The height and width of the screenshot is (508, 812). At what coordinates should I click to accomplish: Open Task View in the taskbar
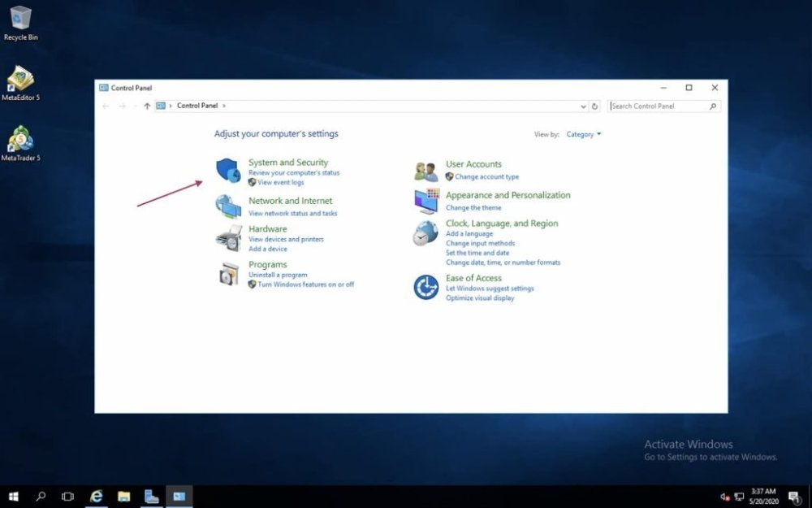click(67, 497)
